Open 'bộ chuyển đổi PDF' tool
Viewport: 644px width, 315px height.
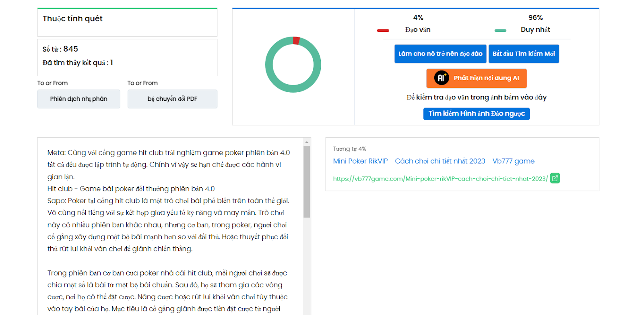[172, 99]
